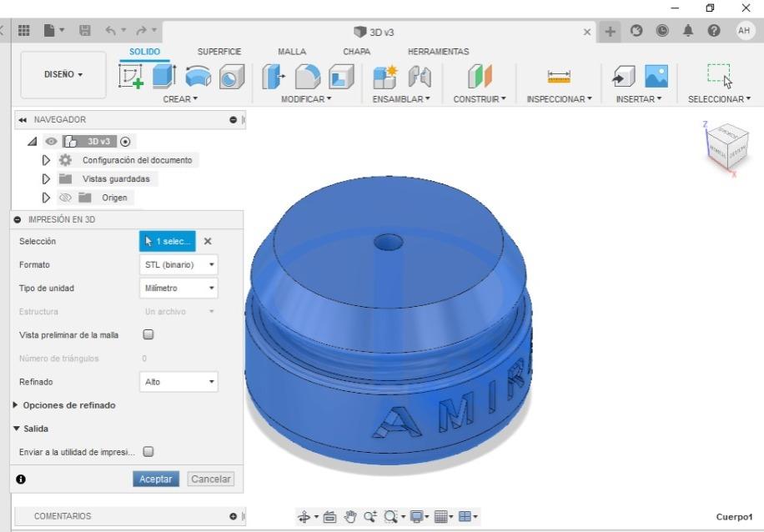Select the Extrude tool
This screenshot has height=532, width=764.
tap(164, 77)
